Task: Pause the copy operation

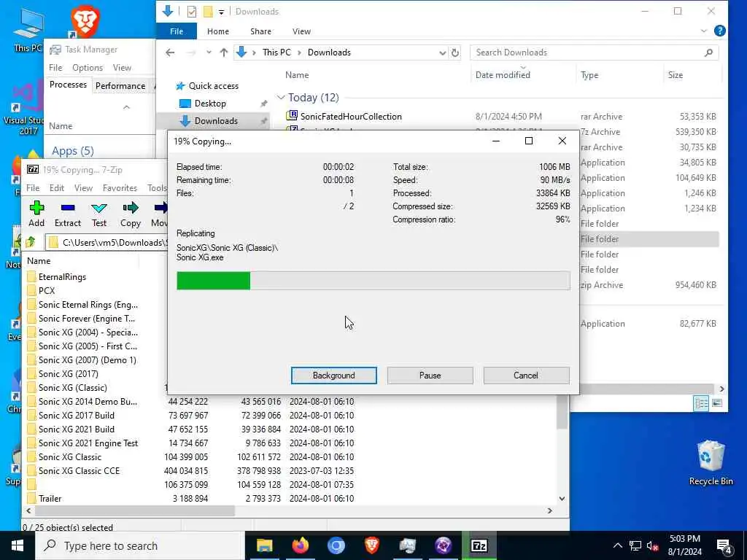Action: click(x=430, y=376)
